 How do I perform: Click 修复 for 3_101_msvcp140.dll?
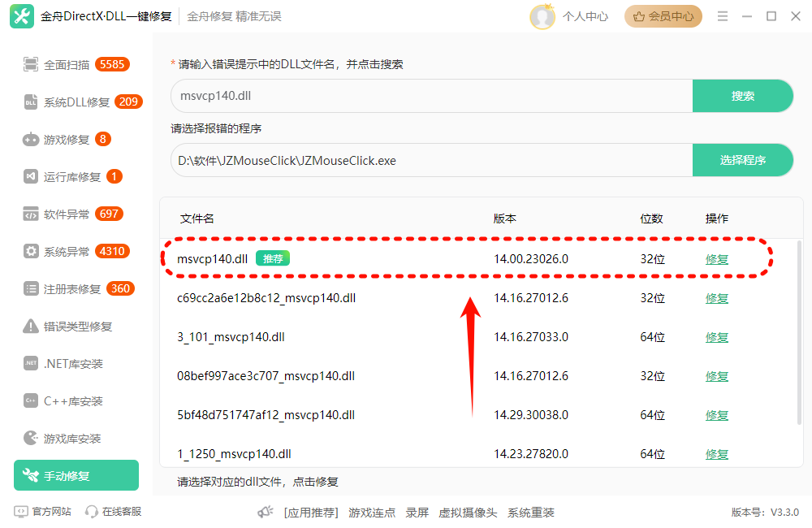(717, 337)
